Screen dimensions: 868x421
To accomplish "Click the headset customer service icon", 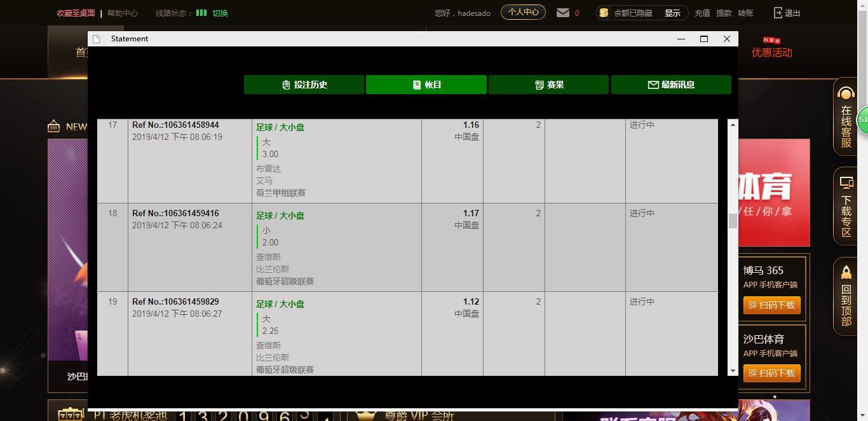I will (846, 94).
